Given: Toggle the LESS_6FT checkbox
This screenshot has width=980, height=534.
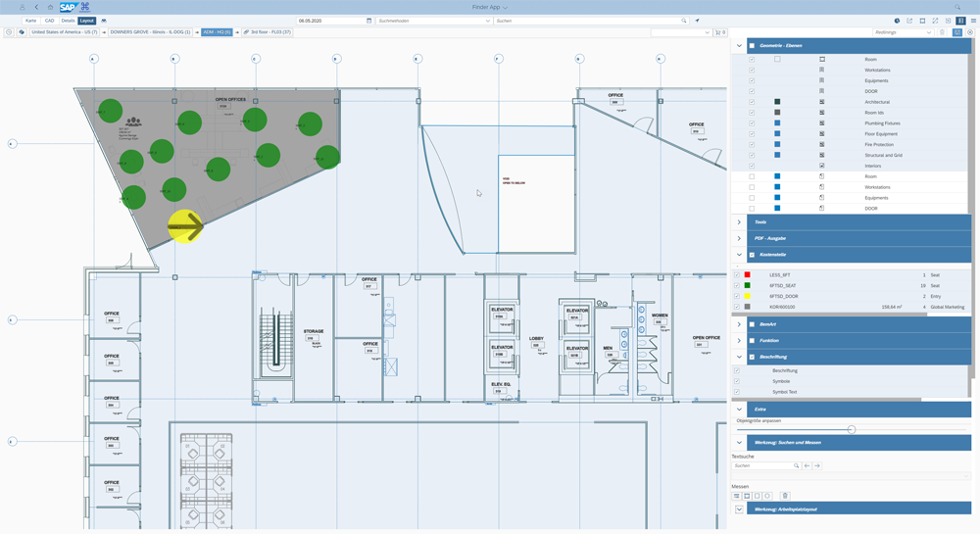Looking at the screenshot, I should point(737,274).
